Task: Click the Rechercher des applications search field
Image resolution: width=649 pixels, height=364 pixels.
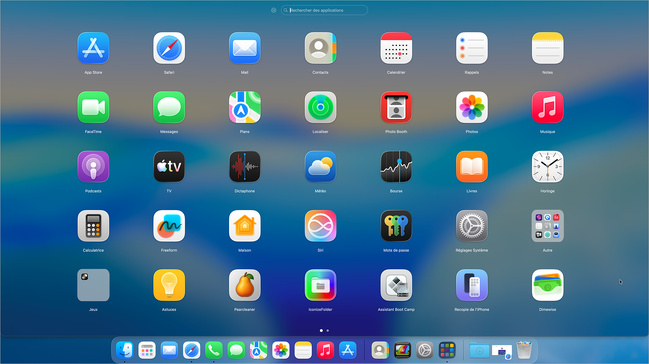Action: coord(324,10)
